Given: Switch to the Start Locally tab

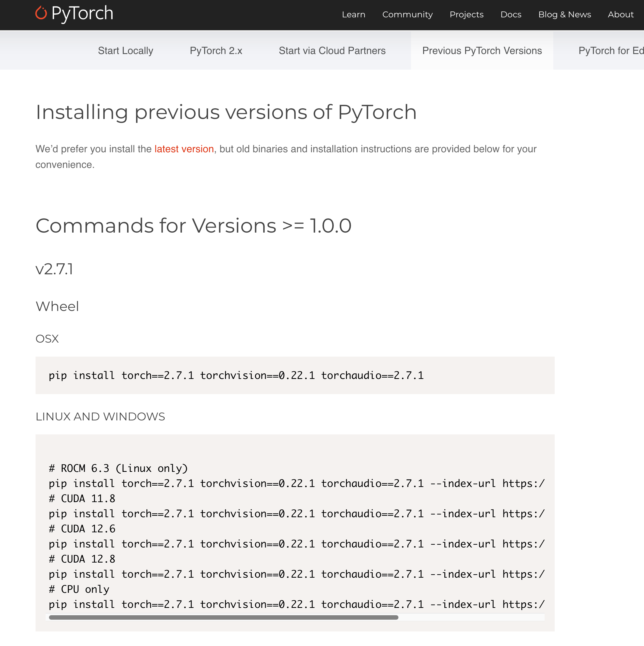Looking at the screenshot, I should click(x=125, y=50).
